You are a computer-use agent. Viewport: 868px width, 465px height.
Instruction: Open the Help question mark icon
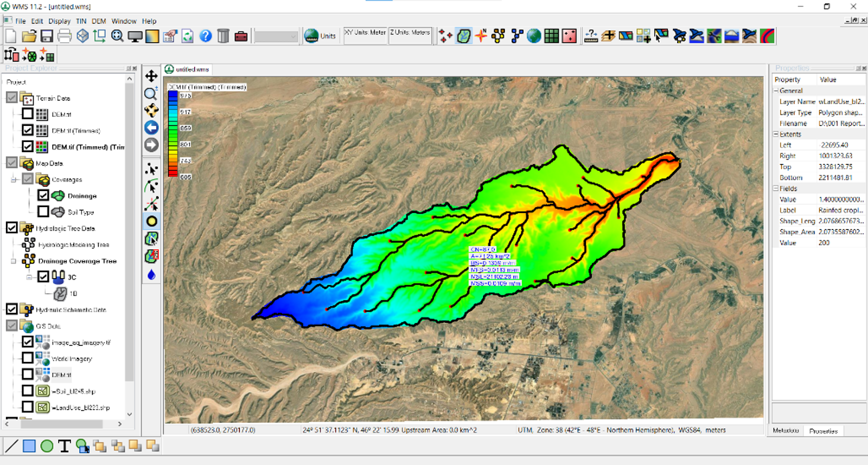point(206,36)
